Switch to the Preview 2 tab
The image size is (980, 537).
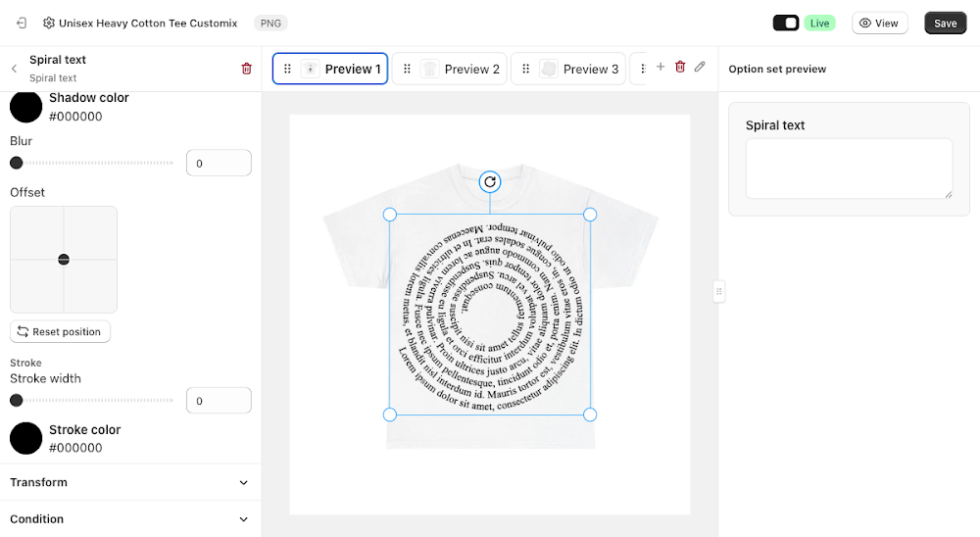(x=450, y=69)
